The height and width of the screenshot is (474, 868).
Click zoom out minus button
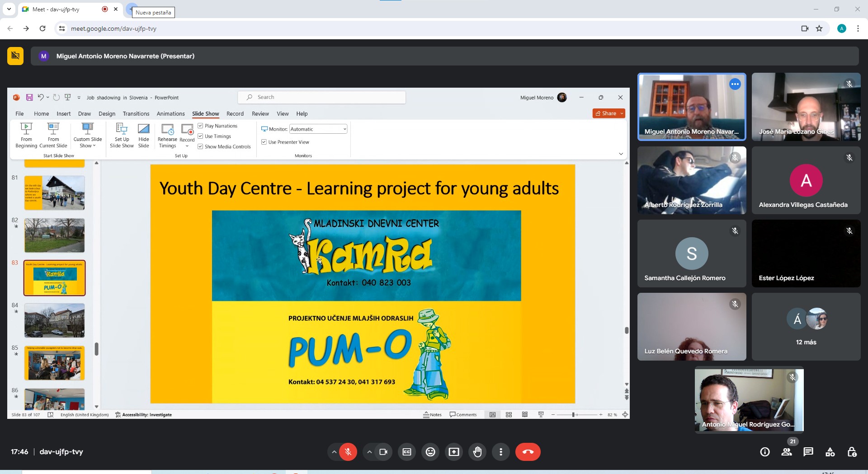tap(553, 415)
